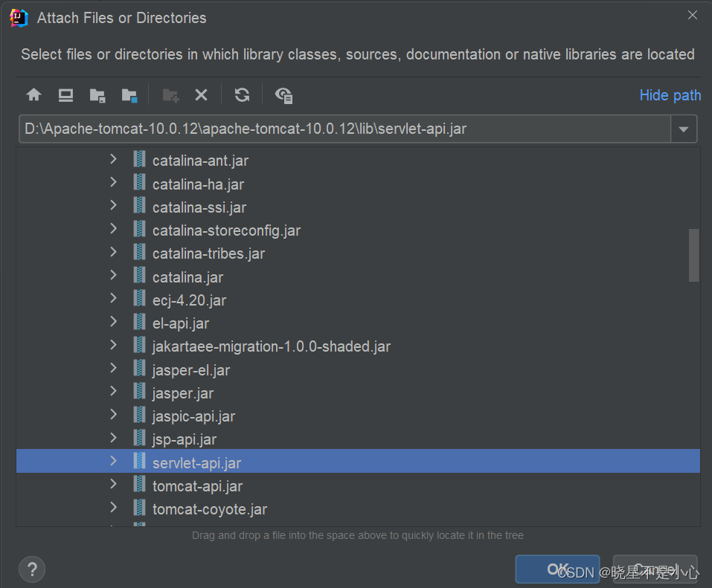Click the Desktop directory toolbar icon
The image size is (712, 588).
[x=65, y=95]
